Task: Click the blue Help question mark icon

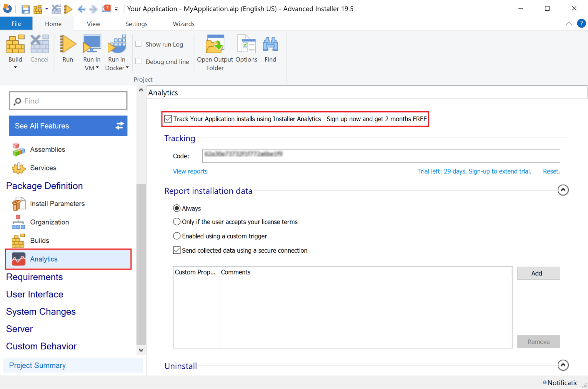Action: (x=581, y=23)
